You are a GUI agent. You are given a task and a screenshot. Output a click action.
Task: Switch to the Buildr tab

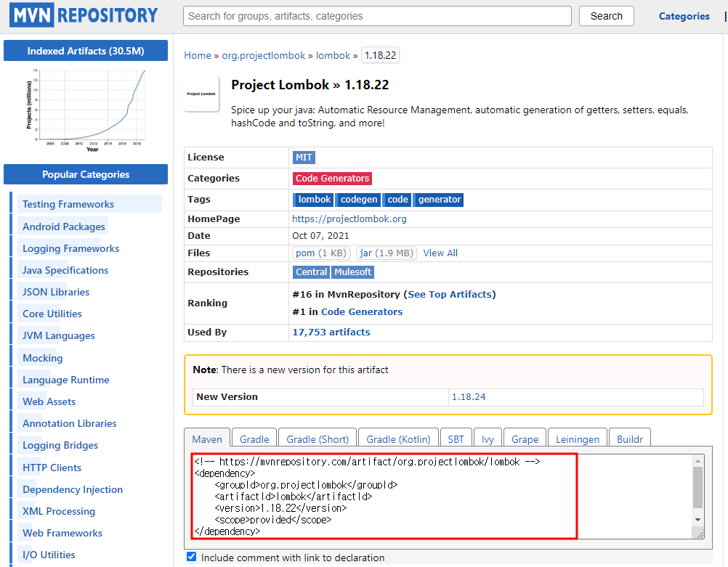coord(630,439)
